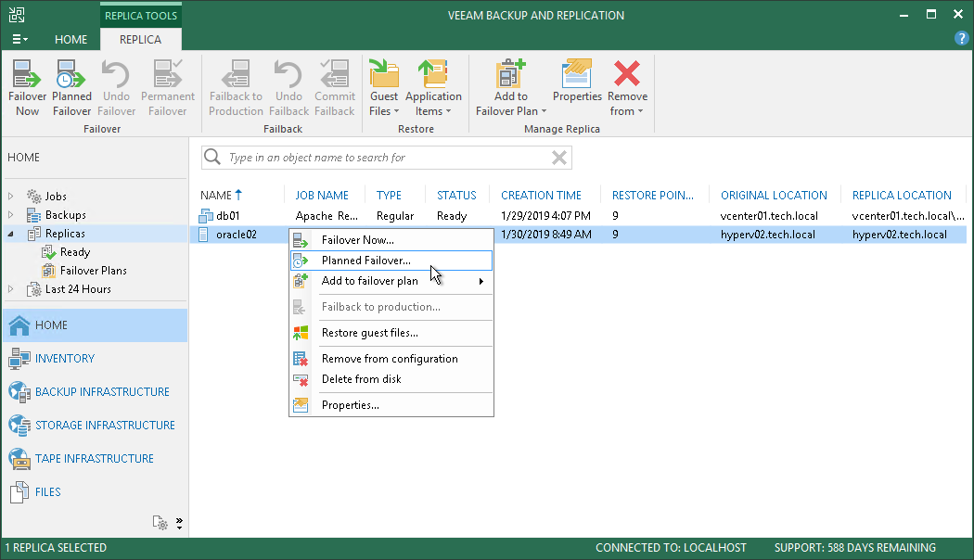Sort by the JOB NAME column header
Screen dimensions: 974x560
(322, 195)
